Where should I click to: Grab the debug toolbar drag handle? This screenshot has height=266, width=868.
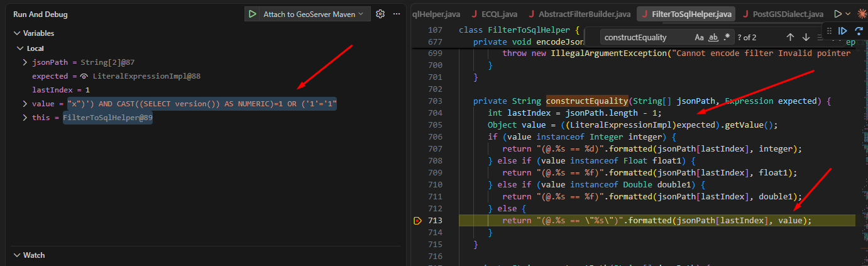(x=829, y=30)
